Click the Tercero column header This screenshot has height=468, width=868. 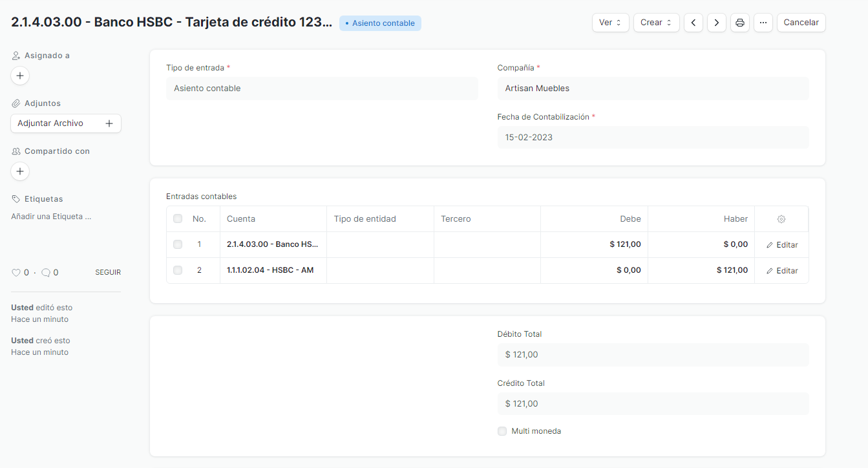[x=487, y=219]
